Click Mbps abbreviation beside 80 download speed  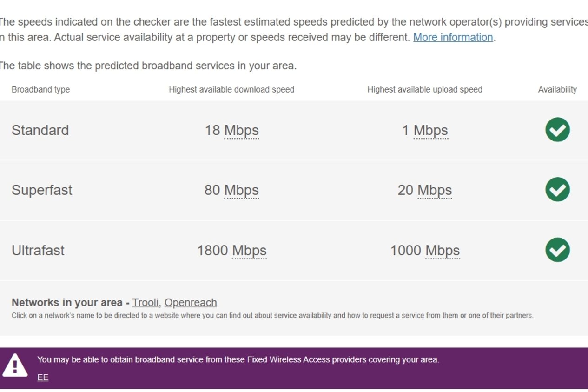242,191
